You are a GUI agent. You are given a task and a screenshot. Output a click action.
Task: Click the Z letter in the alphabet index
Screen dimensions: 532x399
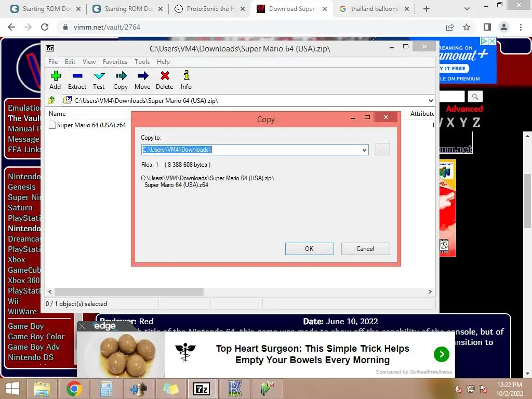click(476, 123)
